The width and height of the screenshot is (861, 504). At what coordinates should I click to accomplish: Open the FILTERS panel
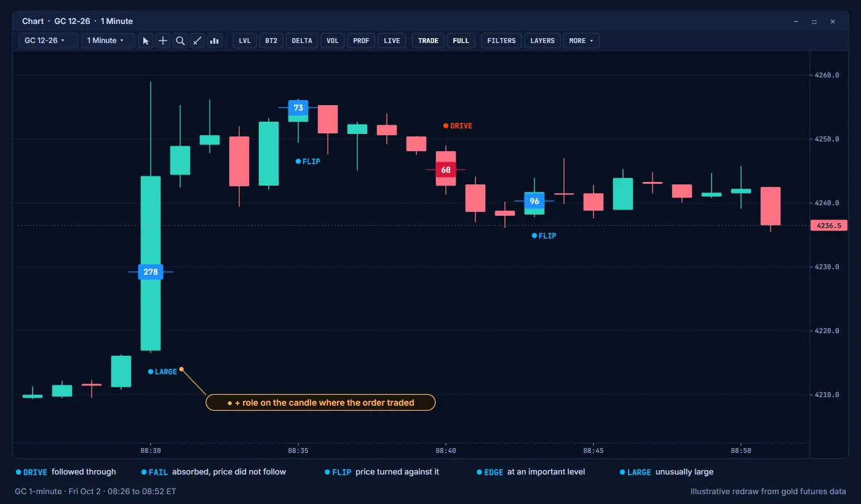coord(502,41)
